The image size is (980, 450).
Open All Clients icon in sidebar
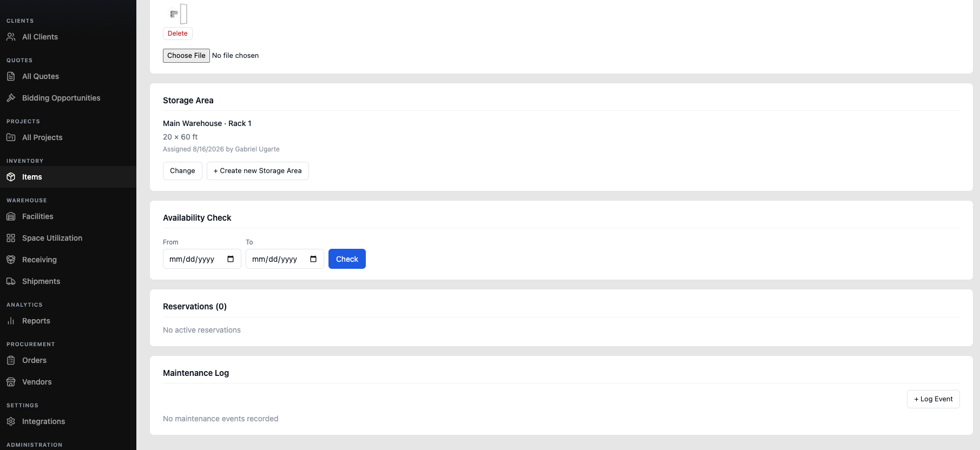click(x=11, y=37)
